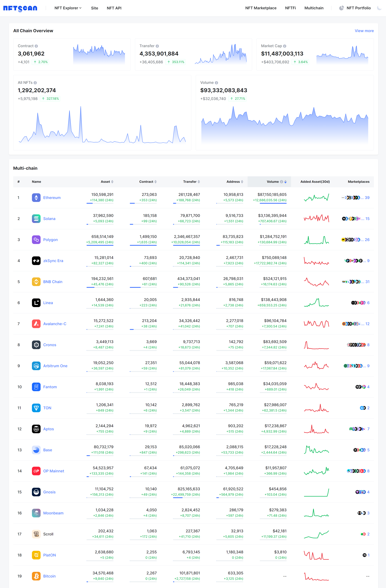Sort the table by the Asset column
The width and height of the screenshot is (386, 588).
[x=112, y=182]
